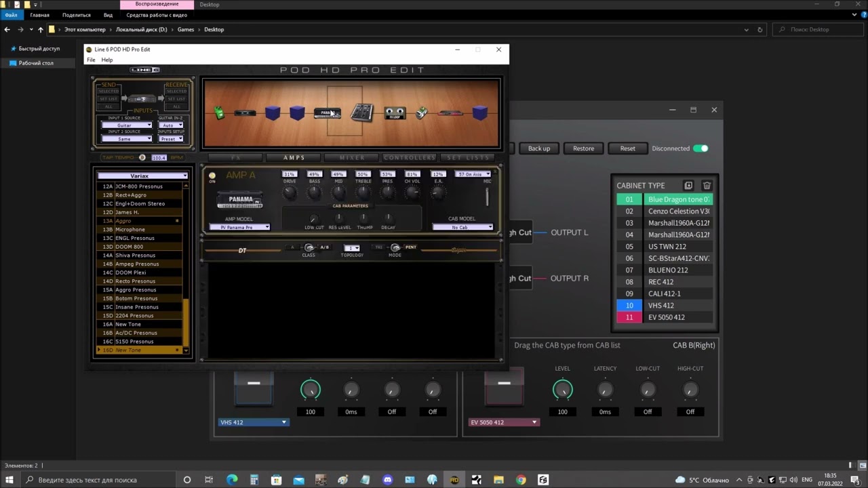Go up one folder in File Explorer
This screenshot has height=488, width=868.
click(x=40, y=29)
